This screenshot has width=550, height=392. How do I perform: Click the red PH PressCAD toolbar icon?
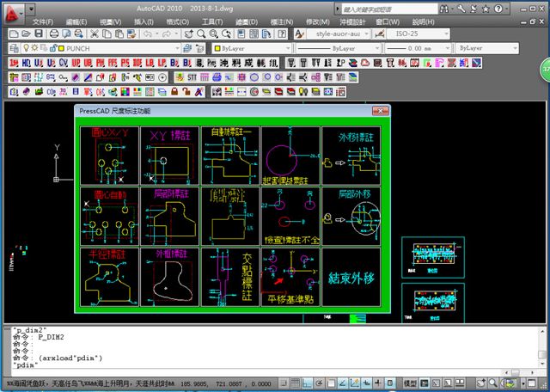(101, 63)
